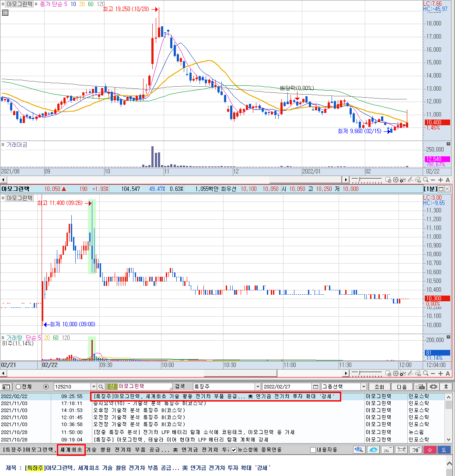
Task: Expand the stock code 125210 dropdown
Action: 94,386
